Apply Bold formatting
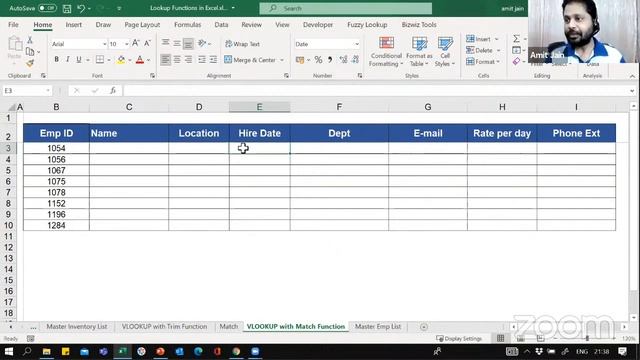This screenshot has height=360, width=640. (56, 60)
